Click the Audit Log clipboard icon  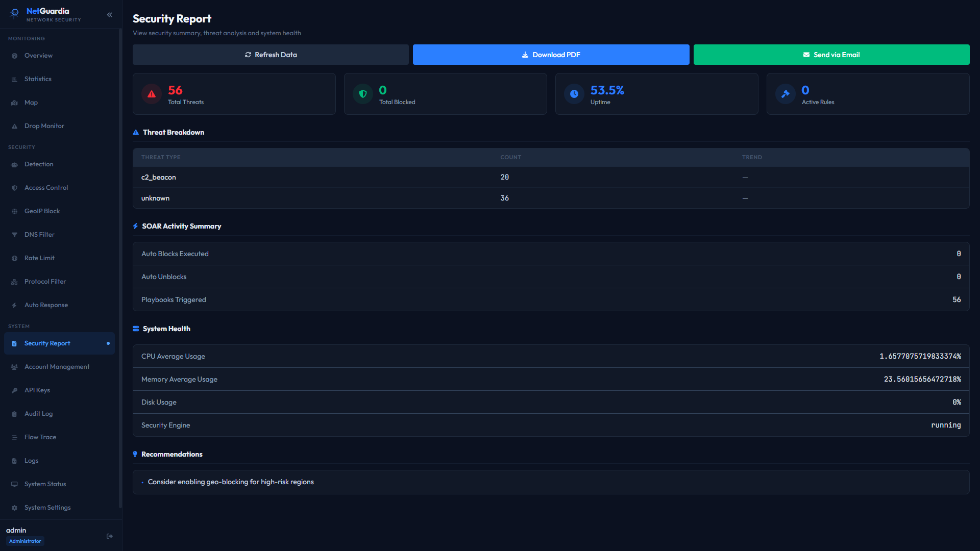click(14, 414)
